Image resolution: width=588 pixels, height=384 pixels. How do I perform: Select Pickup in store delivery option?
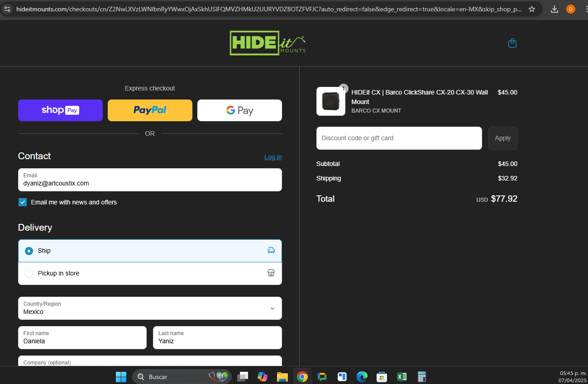pyautogui.click(x=150, y=273)
